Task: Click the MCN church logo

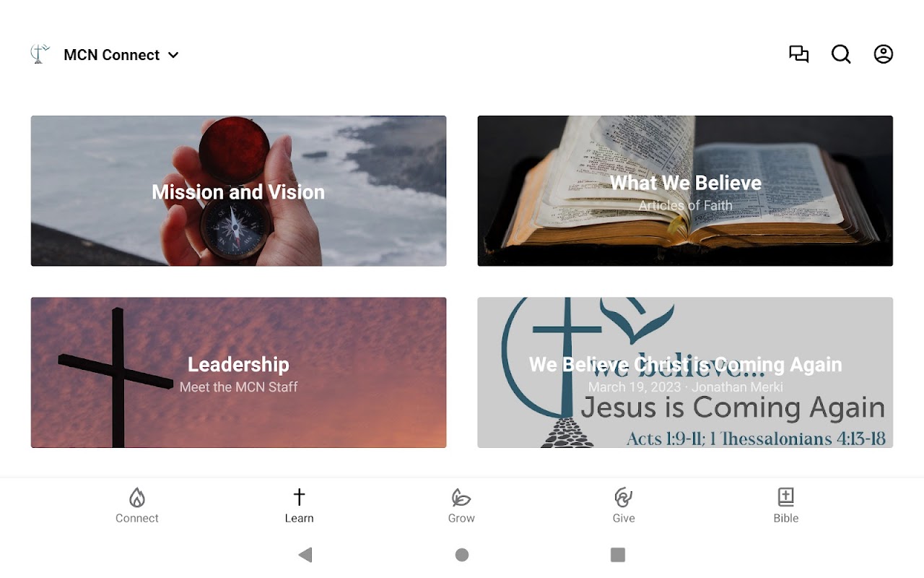Action: (40, 54)
